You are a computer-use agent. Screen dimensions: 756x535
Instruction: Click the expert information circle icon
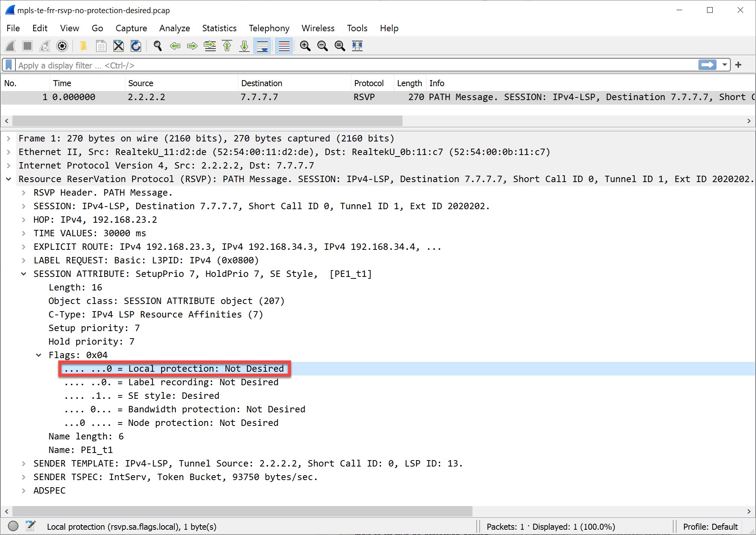pyautogui.click(x=13, y=526)
